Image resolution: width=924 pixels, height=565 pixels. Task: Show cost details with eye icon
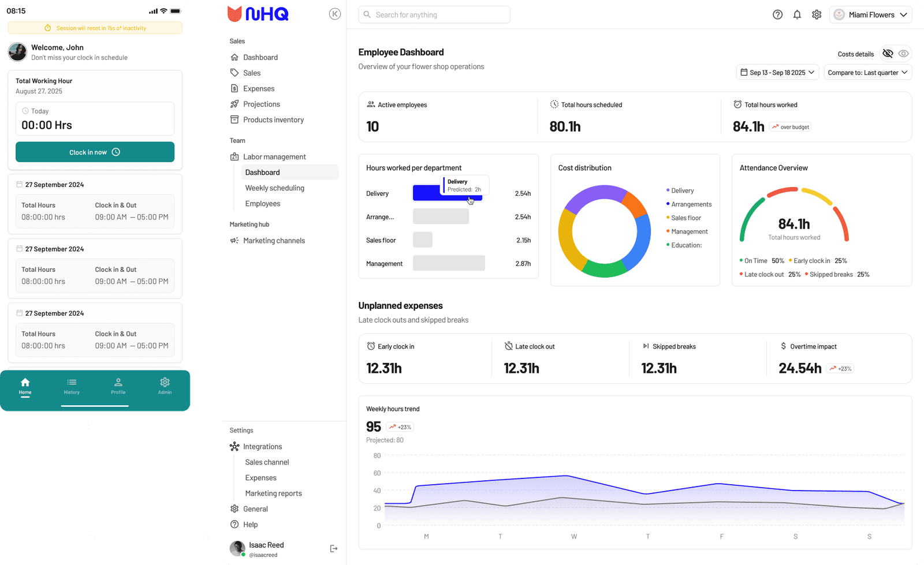(x=904, y=54)
